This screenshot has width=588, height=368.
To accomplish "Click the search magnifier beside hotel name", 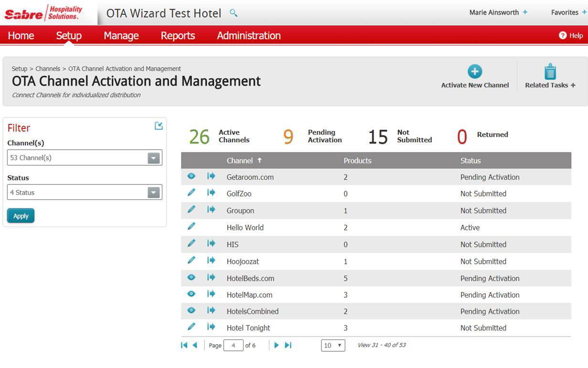I will [x=234, y=13].
